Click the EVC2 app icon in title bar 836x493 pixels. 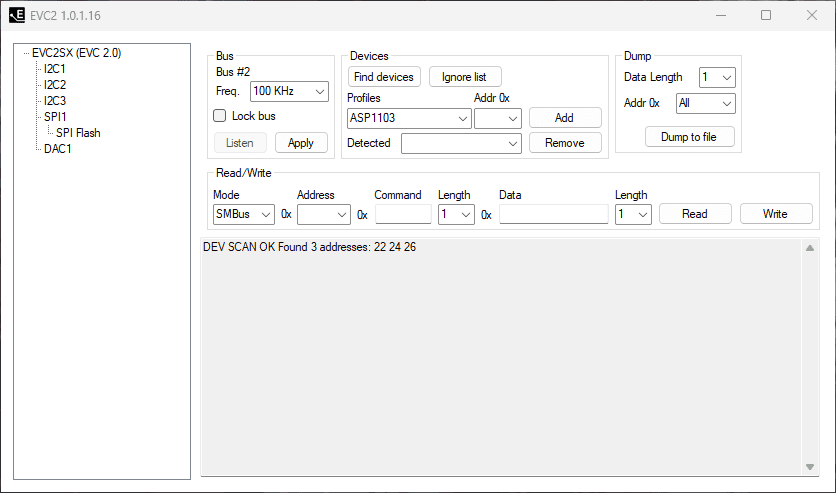tap(17, 15)
